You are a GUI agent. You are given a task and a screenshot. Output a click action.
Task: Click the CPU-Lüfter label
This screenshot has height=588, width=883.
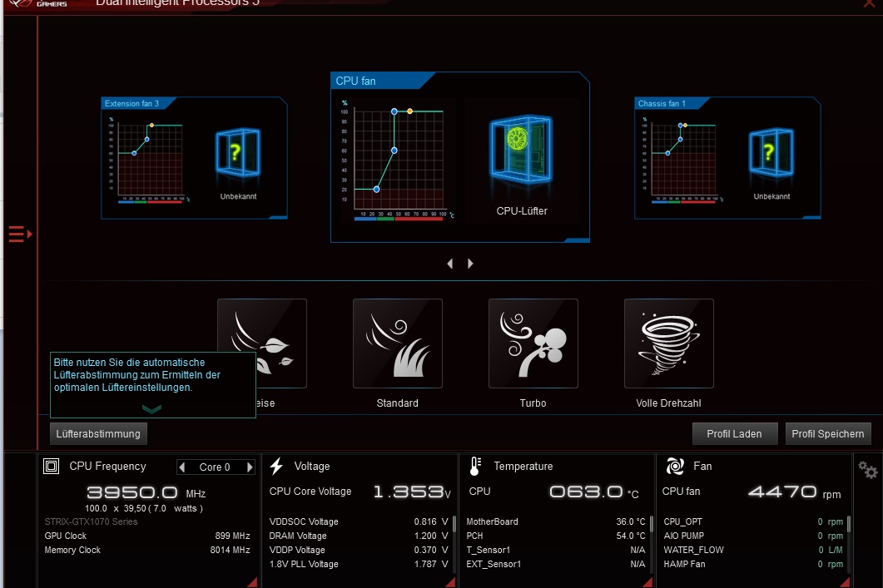[x=522, y=211]
